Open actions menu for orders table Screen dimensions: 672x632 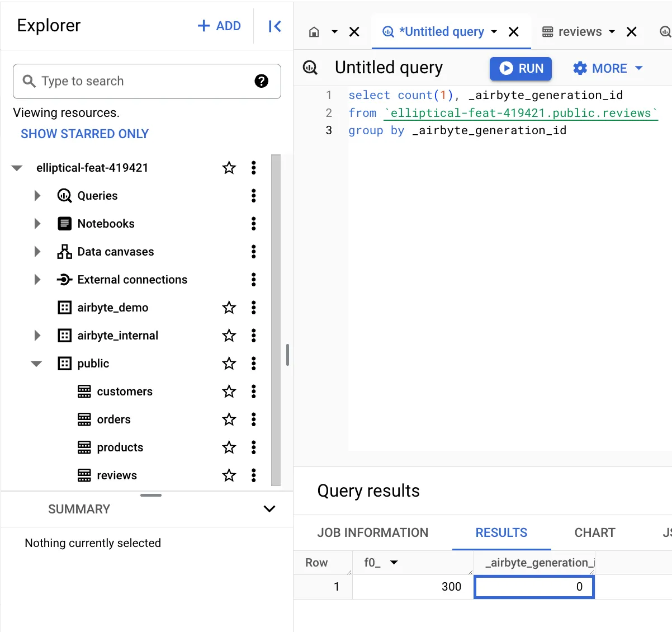[x=254, y=419]
